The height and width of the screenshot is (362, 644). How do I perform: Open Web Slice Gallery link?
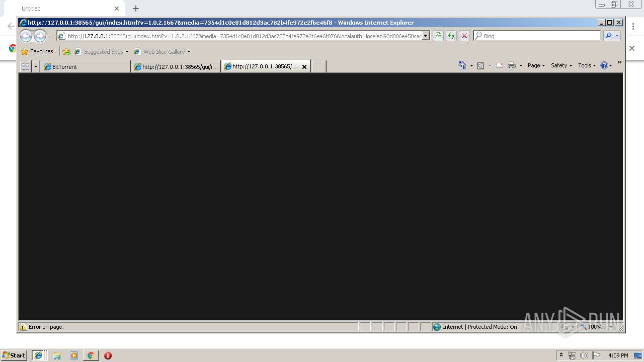(159, 51)
